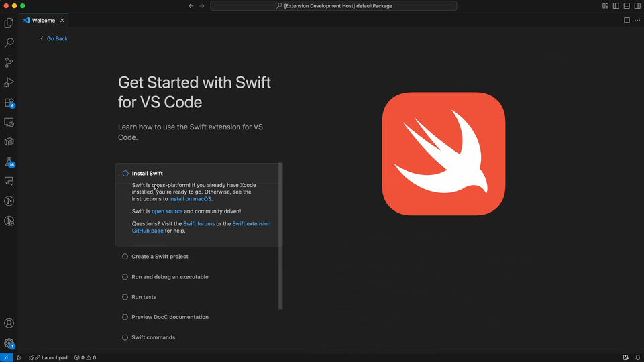Open the Extensions view with badge 4
This screenshot has height=362, width=644.
tap(9, 102)
